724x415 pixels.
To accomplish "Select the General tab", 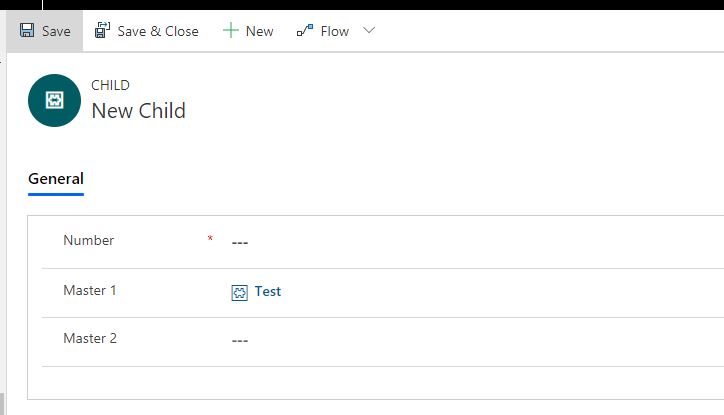I will (56, 179).
